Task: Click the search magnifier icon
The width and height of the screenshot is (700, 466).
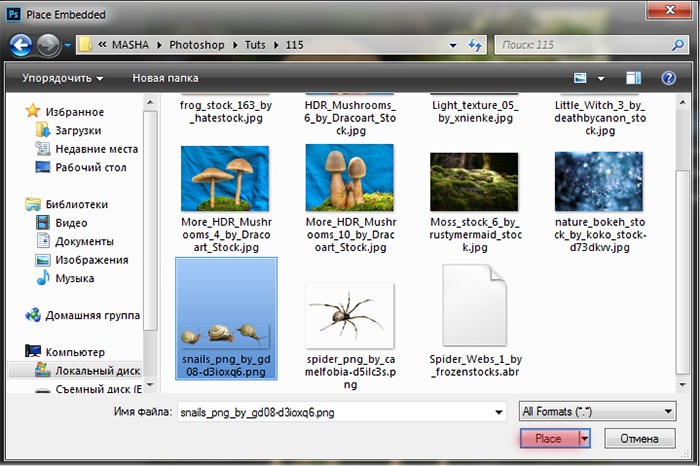Action: 678,45
